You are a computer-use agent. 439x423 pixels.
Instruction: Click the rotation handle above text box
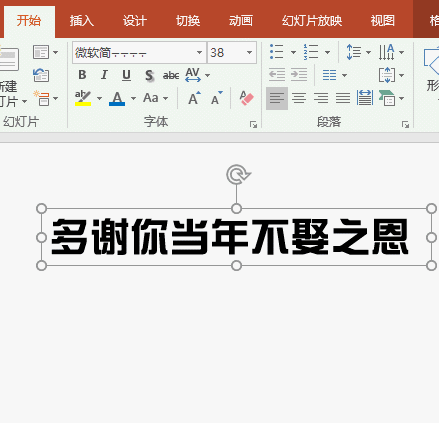pyautogui.click(x=238, y=174)
